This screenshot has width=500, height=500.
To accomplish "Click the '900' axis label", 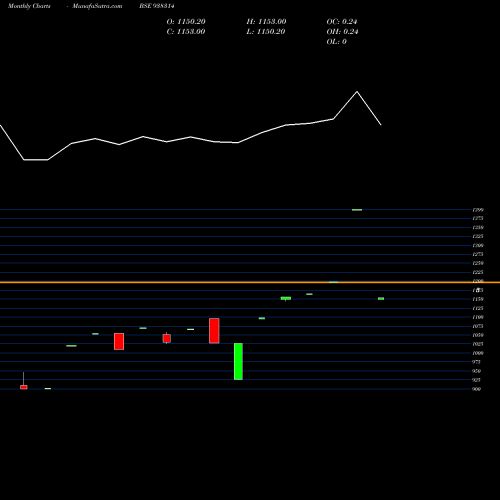I will coord(477,389).
